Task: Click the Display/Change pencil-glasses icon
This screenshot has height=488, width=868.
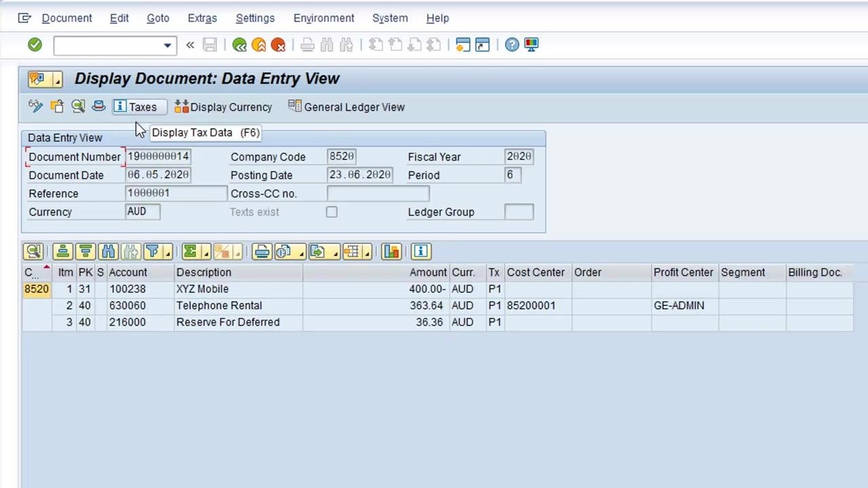Action: (35, 106)
